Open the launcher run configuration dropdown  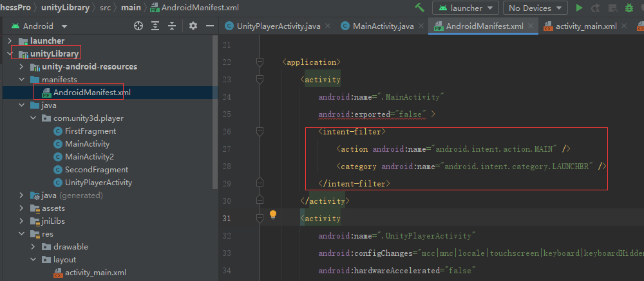466,8
